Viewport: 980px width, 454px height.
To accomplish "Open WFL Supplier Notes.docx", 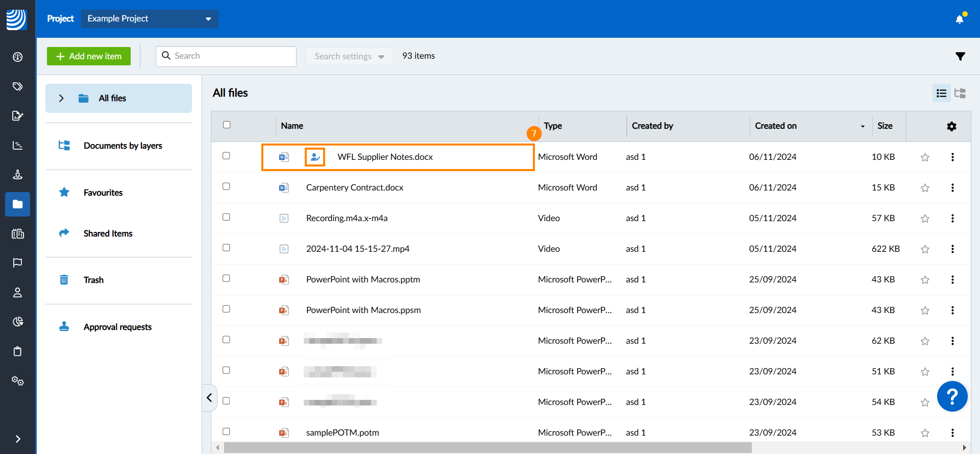I will point(385,157).
